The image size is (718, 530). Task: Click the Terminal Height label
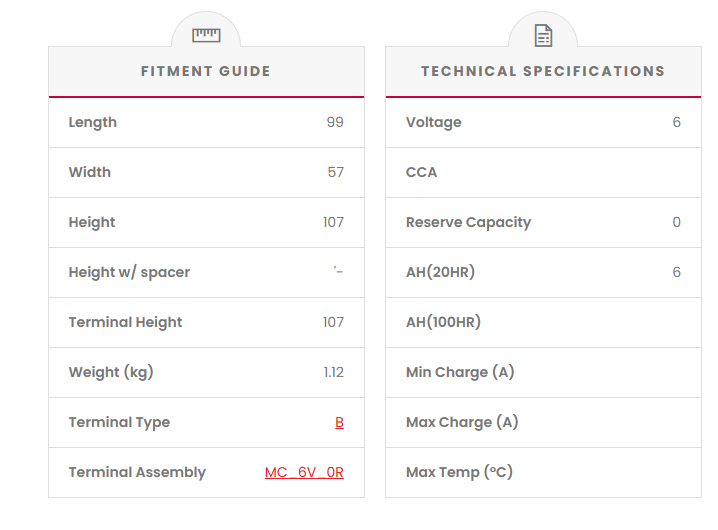tap(126, 322)
